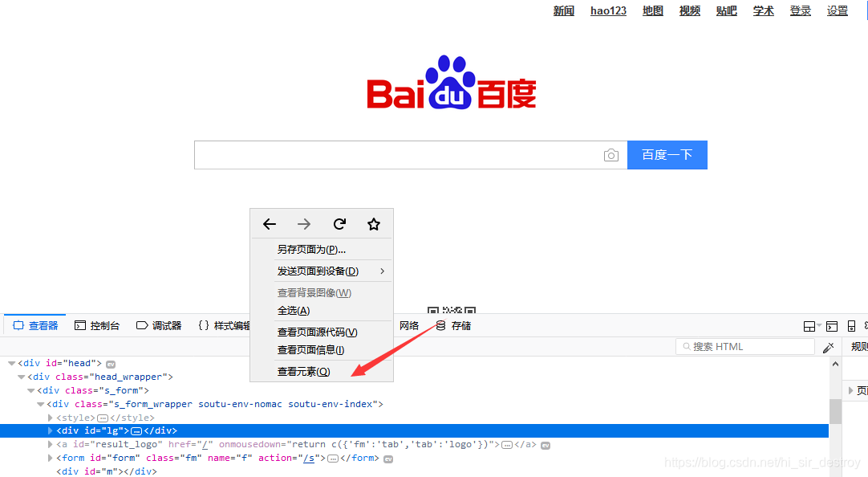This screenshot has height=477, width=868.
Task: Expand the a id="result_logo" node
Action: 50,444
